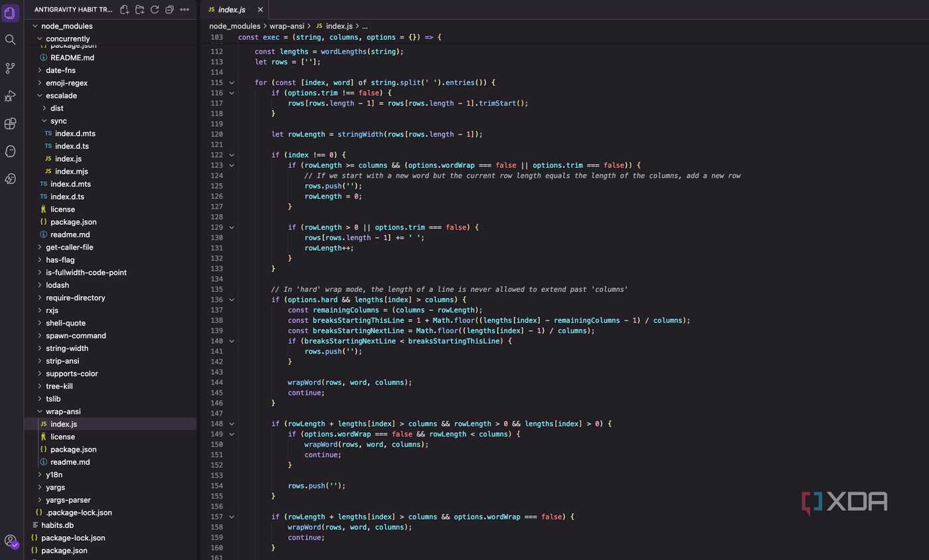929x560 pixels.
Task: Click the ellipsis symbol breadcrumb
Action: tap(365, 26)
